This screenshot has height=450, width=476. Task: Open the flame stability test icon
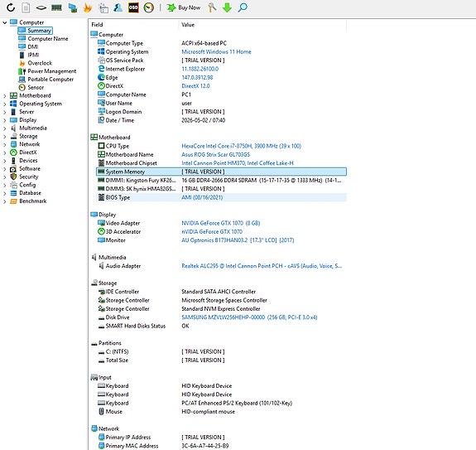[88, 7]
